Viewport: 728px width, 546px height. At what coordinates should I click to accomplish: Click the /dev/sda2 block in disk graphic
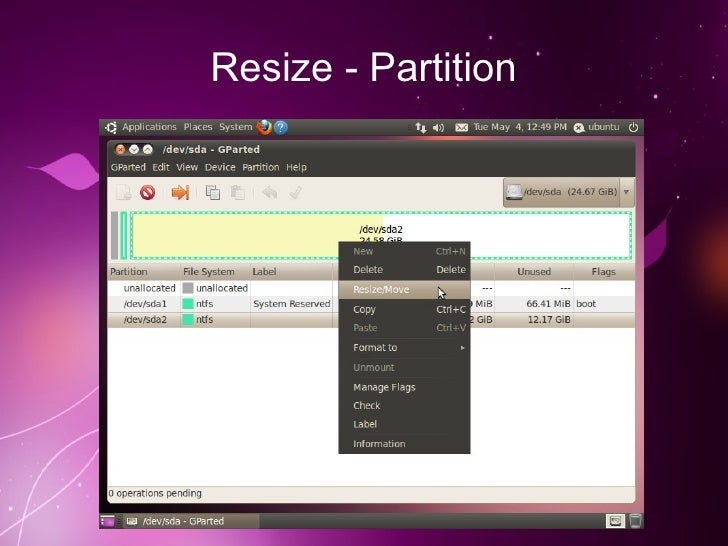click(381, 235)
